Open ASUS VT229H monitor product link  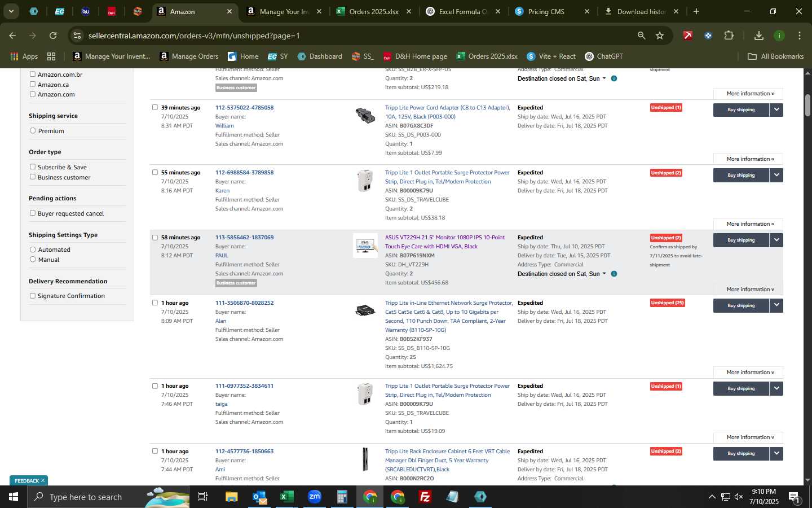pos(445,242)
